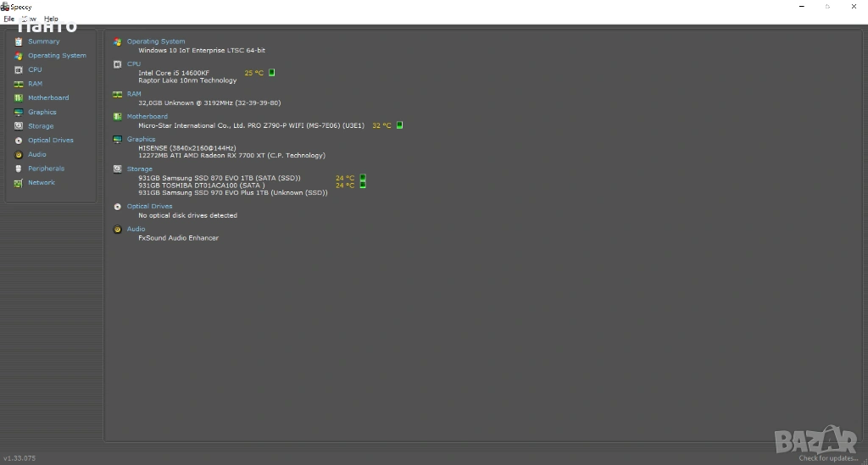Click the Micro-Star International PRO Z790-P WIFI line
The image size is (868, 465).
click(251, 125)
